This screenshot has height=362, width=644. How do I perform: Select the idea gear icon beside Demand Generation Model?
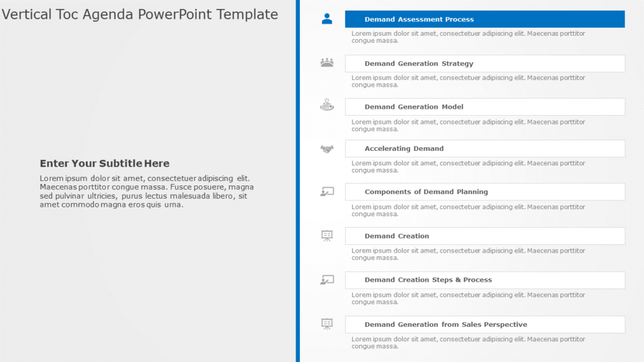326,105
